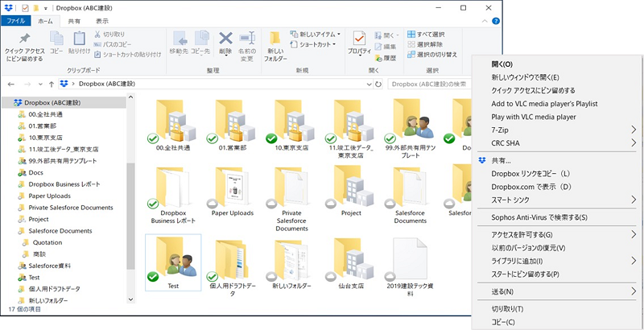Open the address bar history dropdown
The image size is (644, 330).
pyautogui.click(x=369, y=85)
